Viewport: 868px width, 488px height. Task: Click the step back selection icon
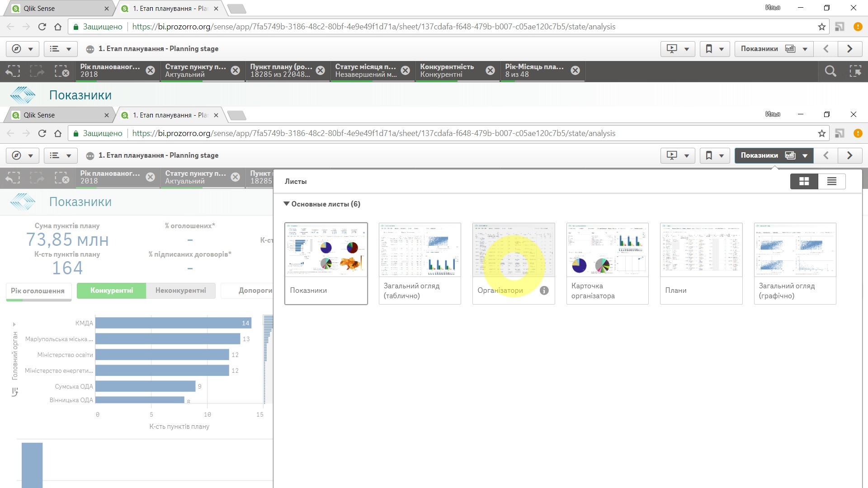(13, 71)
